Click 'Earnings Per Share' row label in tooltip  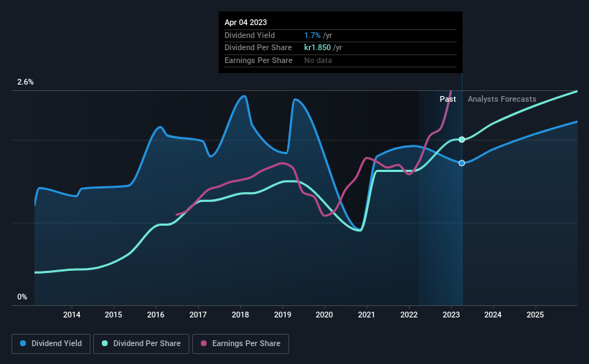tap(258, 60)
